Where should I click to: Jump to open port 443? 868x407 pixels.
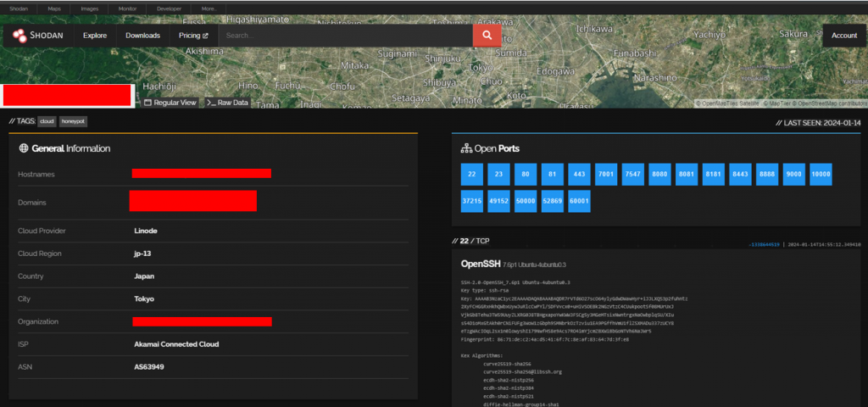point(579,175)
